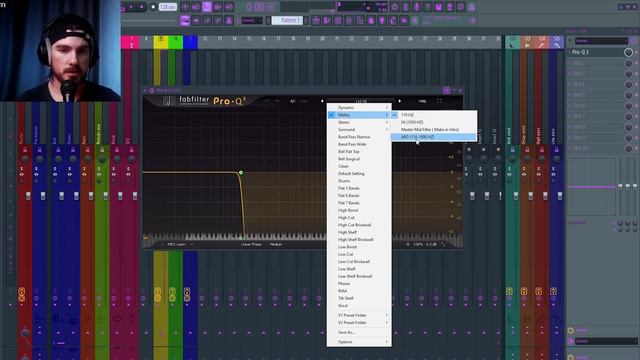Choose Default Setting in preset menu
This screenshot has width=640, height=360.
click(x=359, y=173)
